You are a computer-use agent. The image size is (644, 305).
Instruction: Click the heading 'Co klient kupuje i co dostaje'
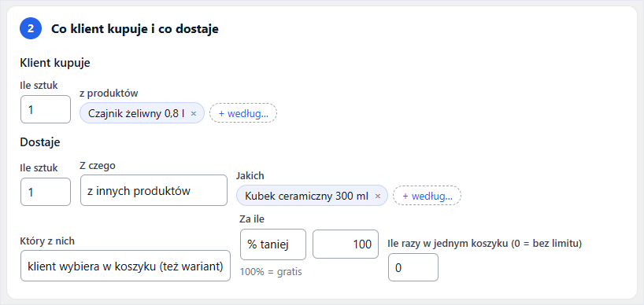[x=135, y=29]
